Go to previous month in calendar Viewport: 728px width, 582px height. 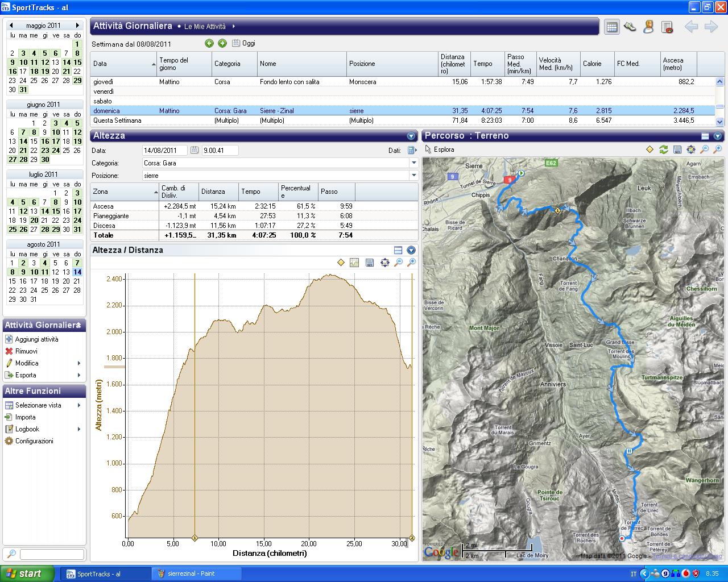[x=11, y=26]
